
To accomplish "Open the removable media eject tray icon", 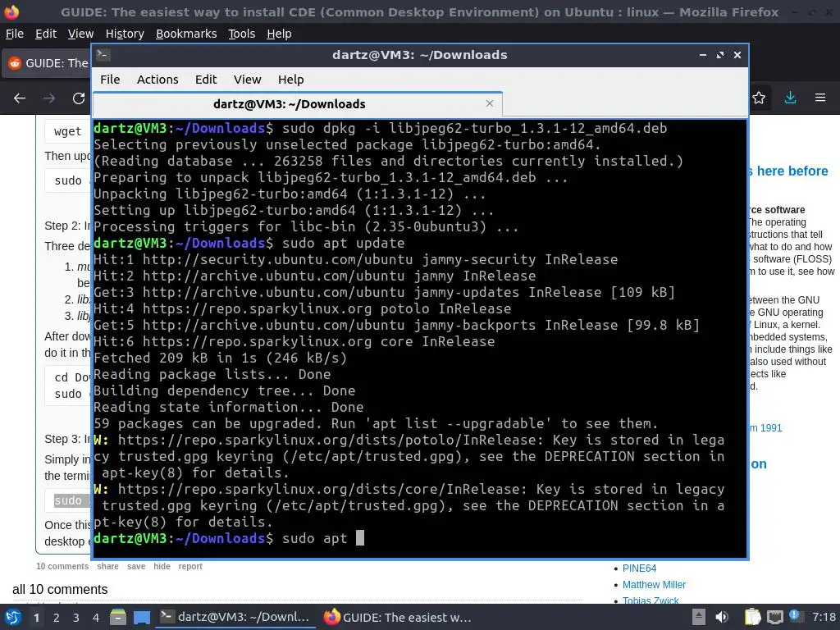I will 698,617.
